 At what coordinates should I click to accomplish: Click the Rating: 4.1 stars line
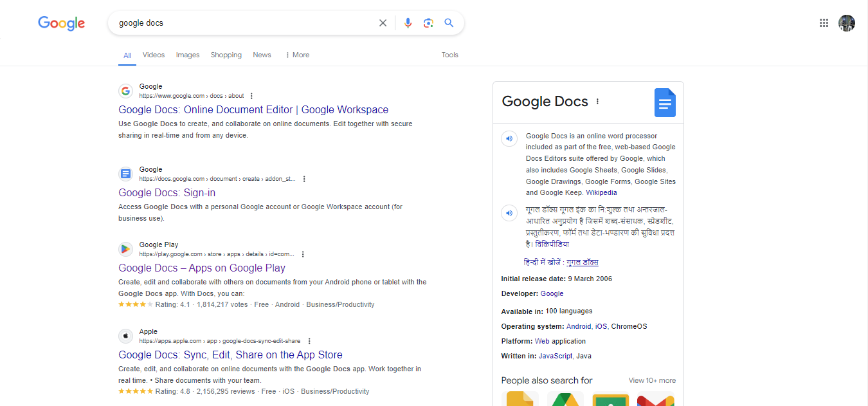(x=246, y=304)
